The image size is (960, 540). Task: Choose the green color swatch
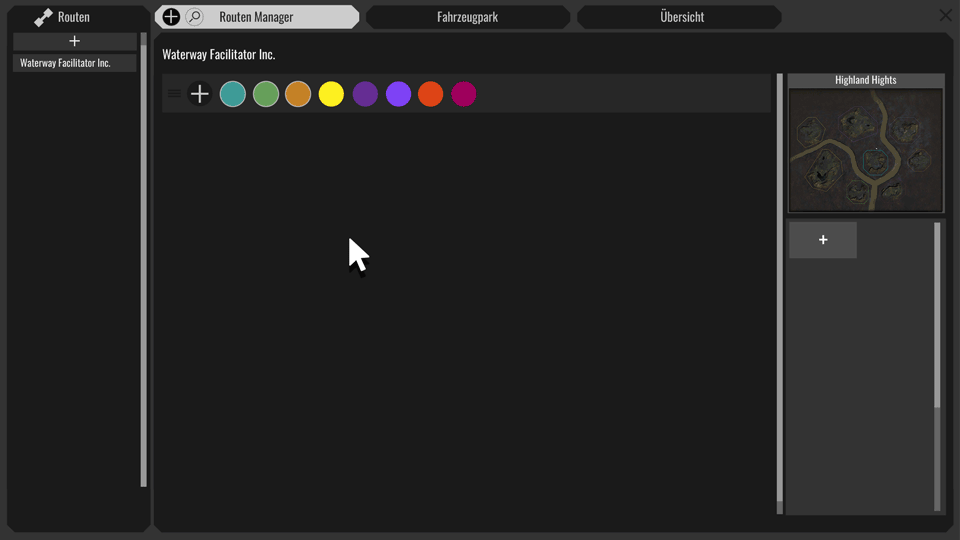(x=266, y=94)
